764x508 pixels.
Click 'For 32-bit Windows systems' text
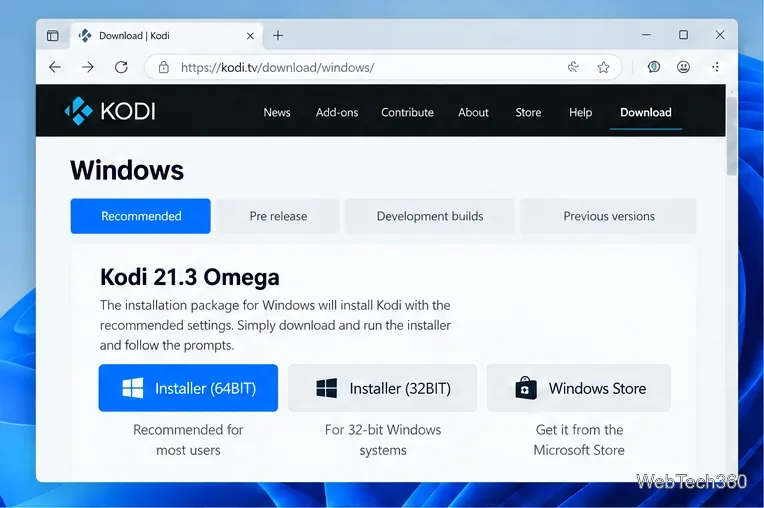(x=382, y=440)
